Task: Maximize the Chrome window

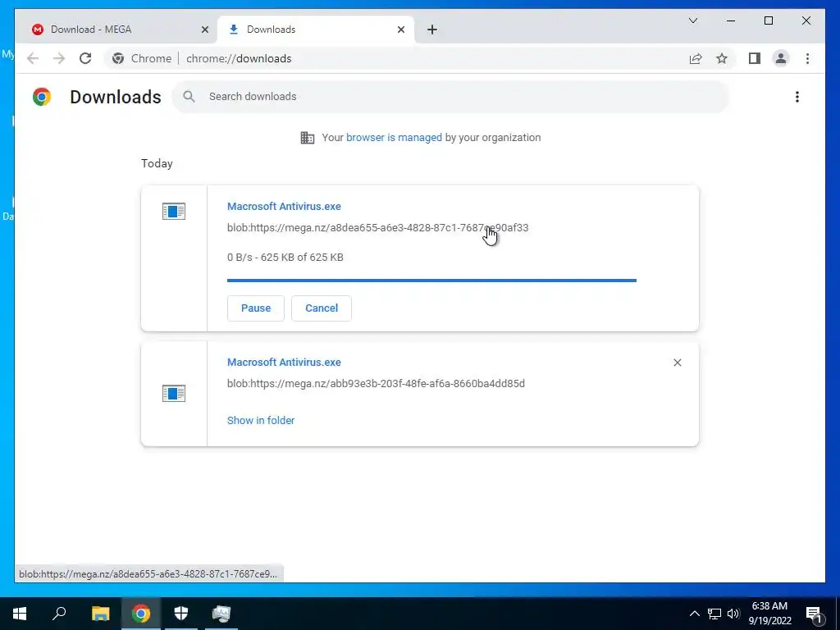Action: (x=768, y=21)
